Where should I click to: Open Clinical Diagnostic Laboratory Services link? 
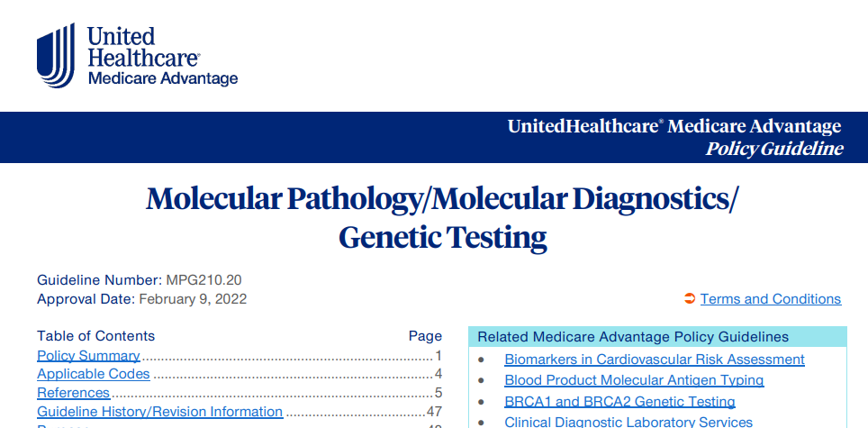[628, 422]
